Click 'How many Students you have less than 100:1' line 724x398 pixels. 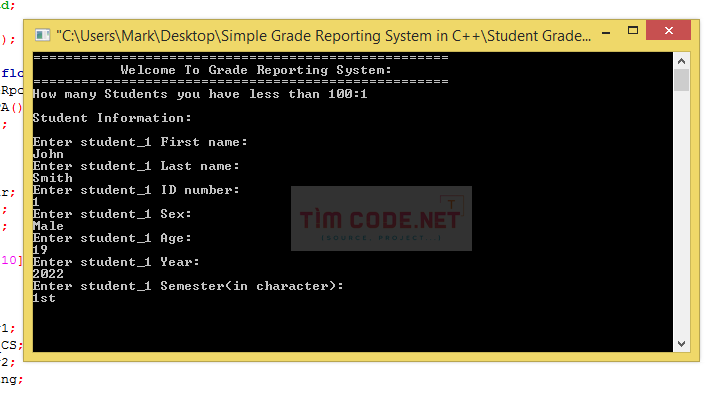200,94
